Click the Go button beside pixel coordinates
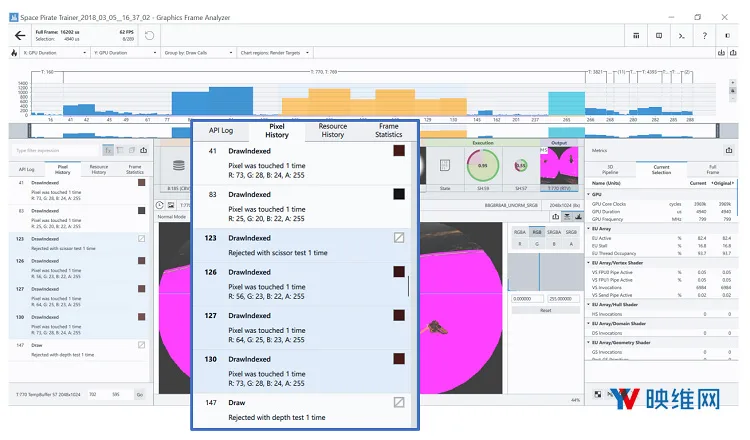 tap(140, 395)
